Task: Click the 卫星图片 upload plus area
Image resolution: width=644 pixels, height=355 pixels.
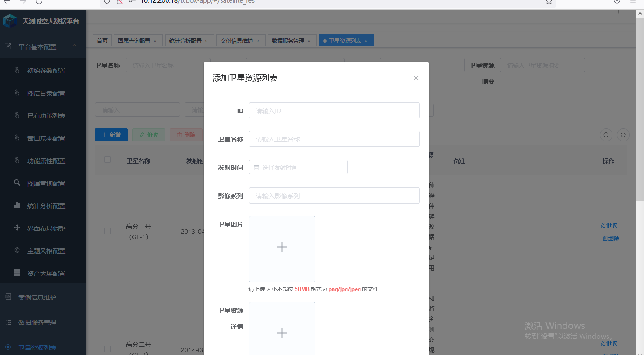Action: pos(282,247)
